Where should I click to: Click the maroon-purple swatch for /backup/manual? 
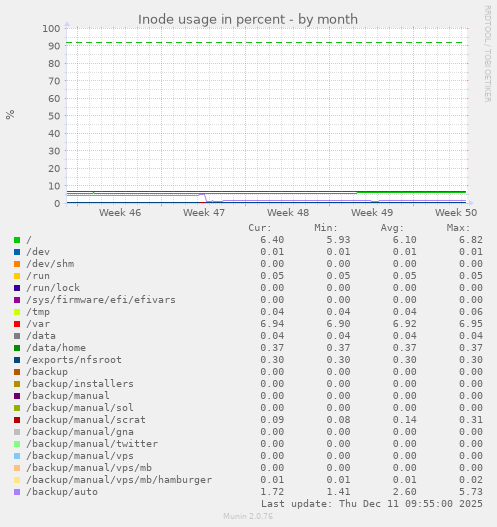[17, 396]
